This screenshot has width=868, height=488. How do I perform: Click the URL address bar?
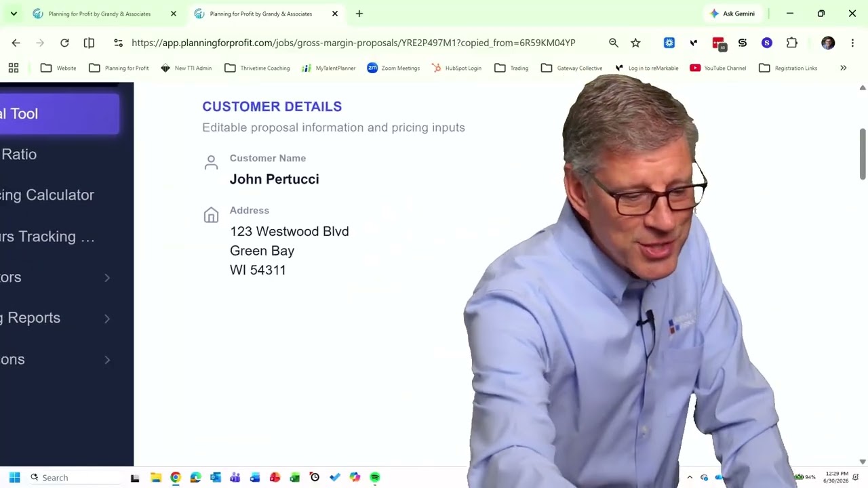353,43
